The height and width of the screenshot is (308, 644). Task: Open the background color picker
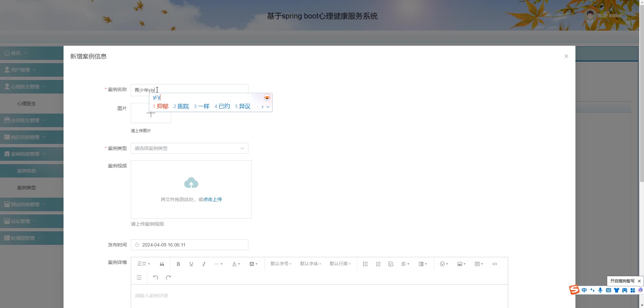tap(253, 264)
